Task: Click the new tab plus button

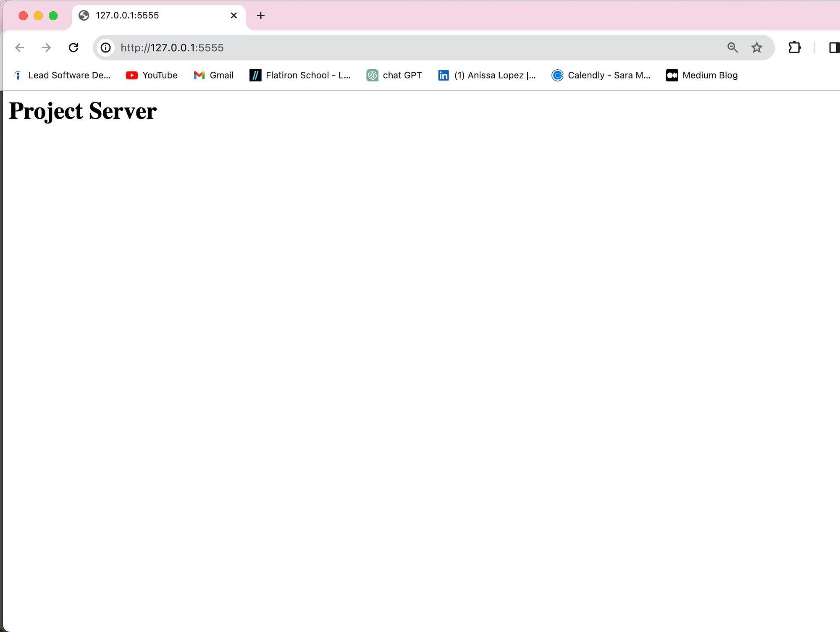Action: tap(260, 15)
